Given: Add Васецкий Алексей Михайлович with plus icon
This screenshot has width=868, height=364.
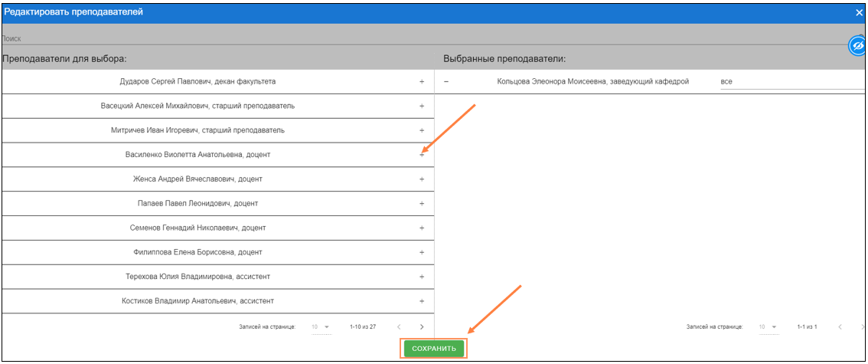Looking at the screenshot, I should pyautogui.click(x=421, y=106).
